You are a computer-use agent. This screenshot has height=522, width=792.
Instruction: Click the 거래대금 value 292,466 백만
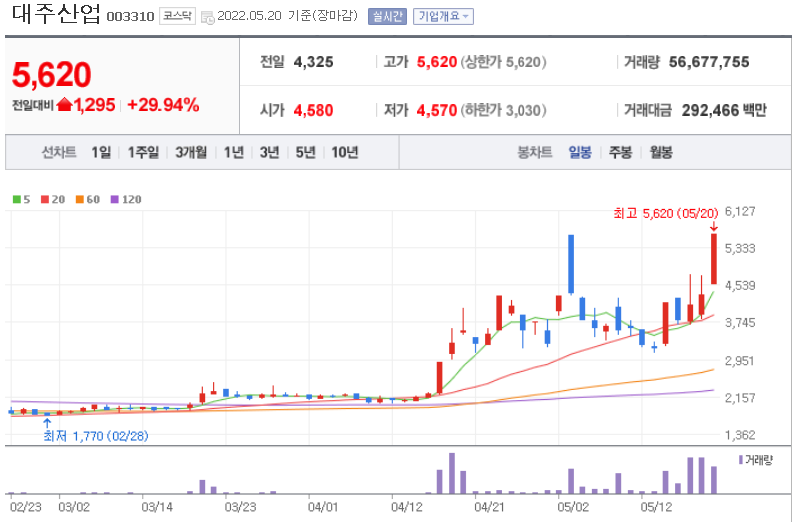(x=724, y=110)
